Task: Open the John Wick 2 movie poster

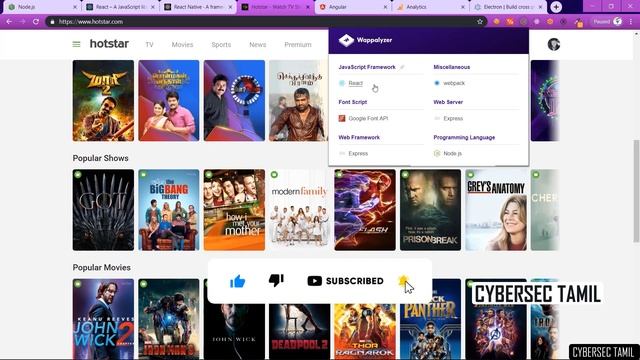Action: click(x=103, y=319)
